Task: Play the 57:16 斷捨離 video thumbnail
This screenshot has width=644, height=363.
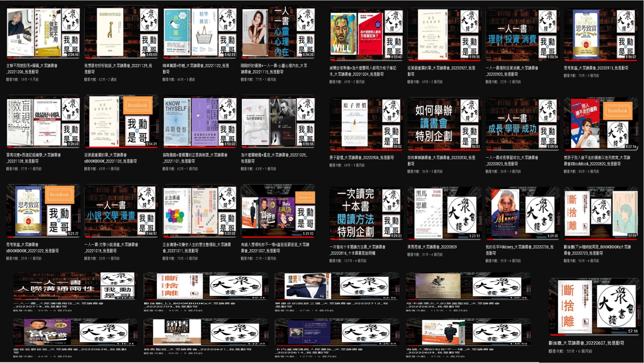Action: tap(594, 306)
